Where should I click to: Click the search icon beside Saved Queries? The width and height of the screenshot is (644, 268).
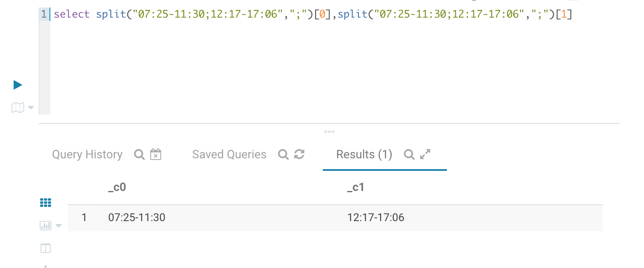pos(283,155)
